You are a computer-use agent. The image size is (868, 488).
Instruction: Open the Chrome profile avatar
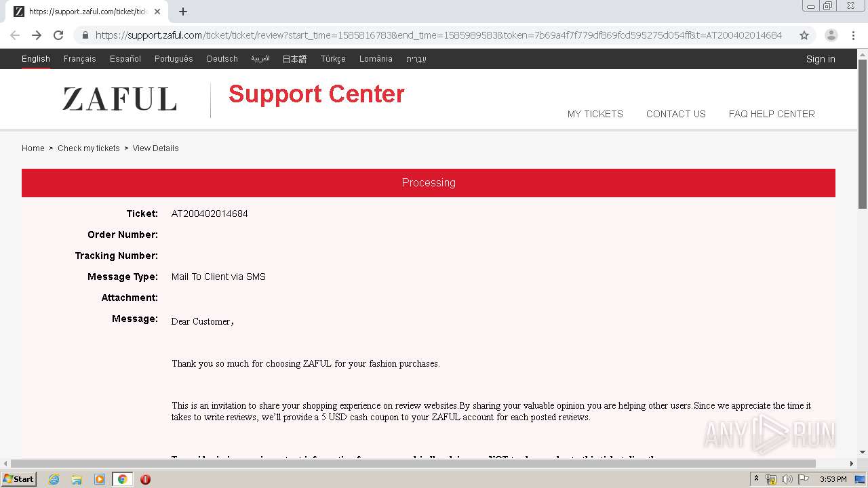pos(831,35)
